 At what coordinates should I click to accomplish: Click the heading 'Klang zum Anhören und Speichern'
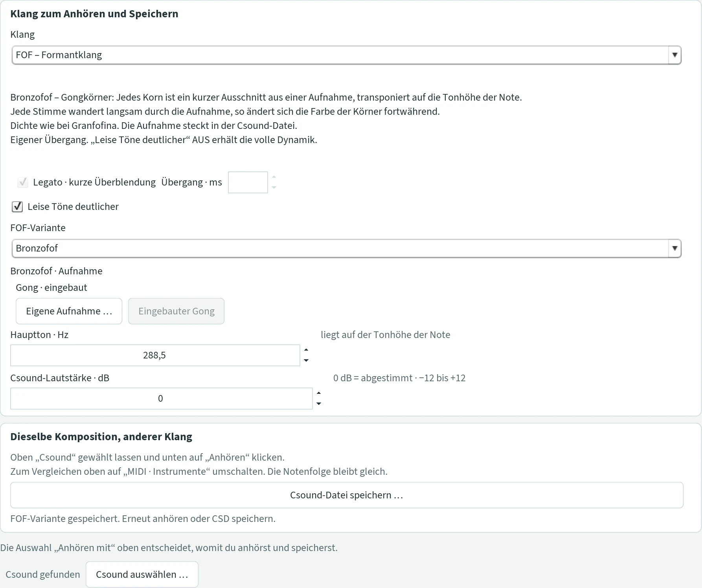coord(94,14)
